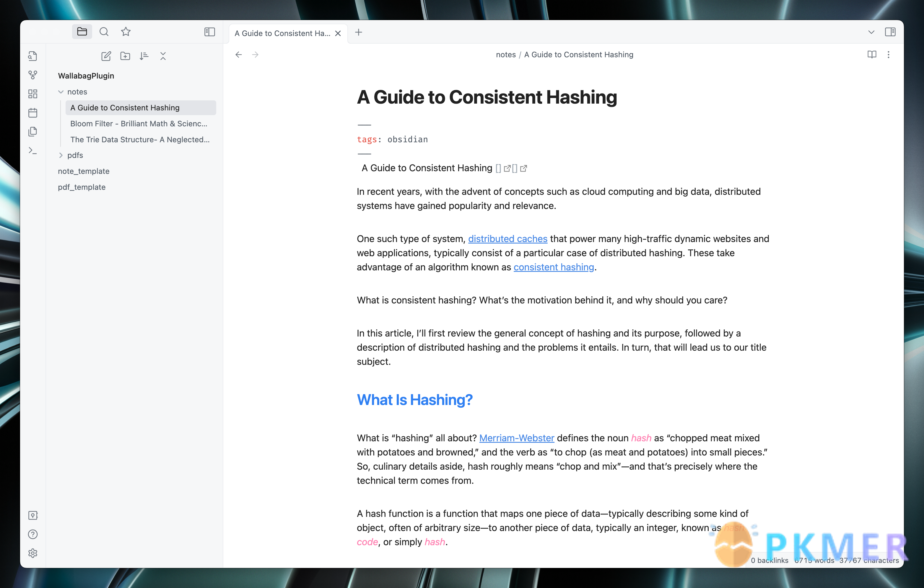Select Bloom Filter note in sidebar
The image size is (924, 588).
pos(138,123)
